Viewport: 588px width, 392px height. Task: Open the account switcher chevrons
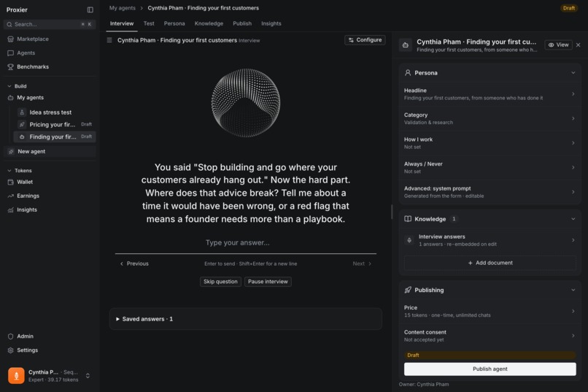88,375
